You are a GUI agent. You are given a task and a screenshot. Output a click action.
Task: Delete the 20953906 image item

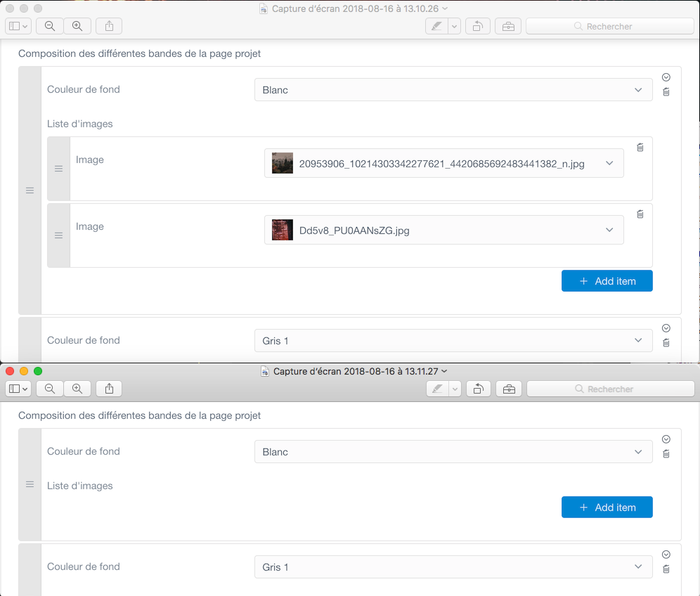pos(640,148)
